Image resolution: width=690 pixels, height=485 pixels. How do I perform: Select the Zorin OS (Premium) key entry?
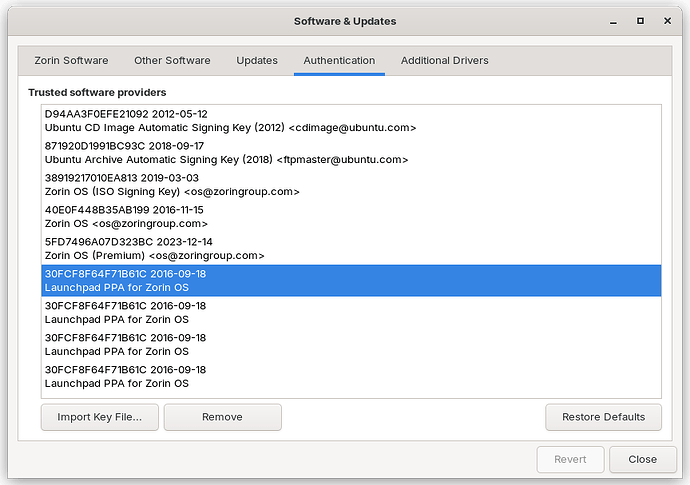(351, 249)
